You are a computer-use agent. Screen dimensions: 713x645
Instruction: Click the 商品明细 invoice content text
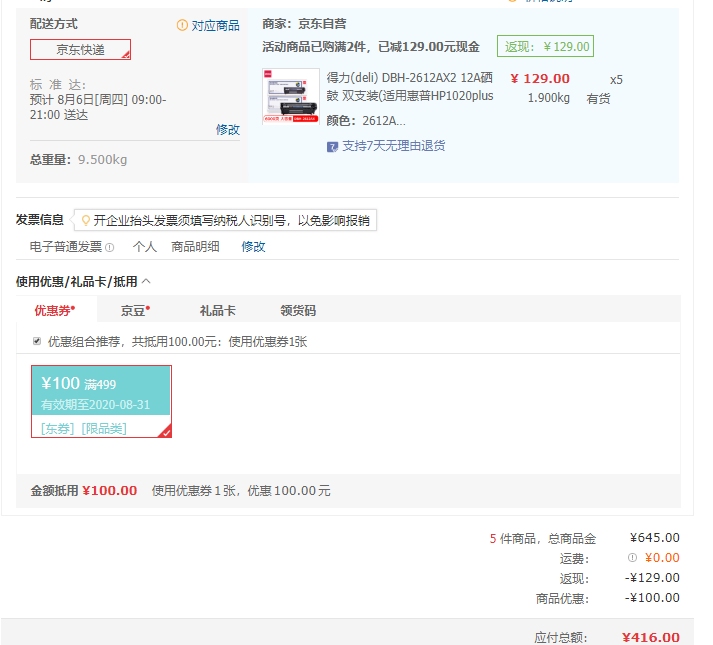pos(195,247)
